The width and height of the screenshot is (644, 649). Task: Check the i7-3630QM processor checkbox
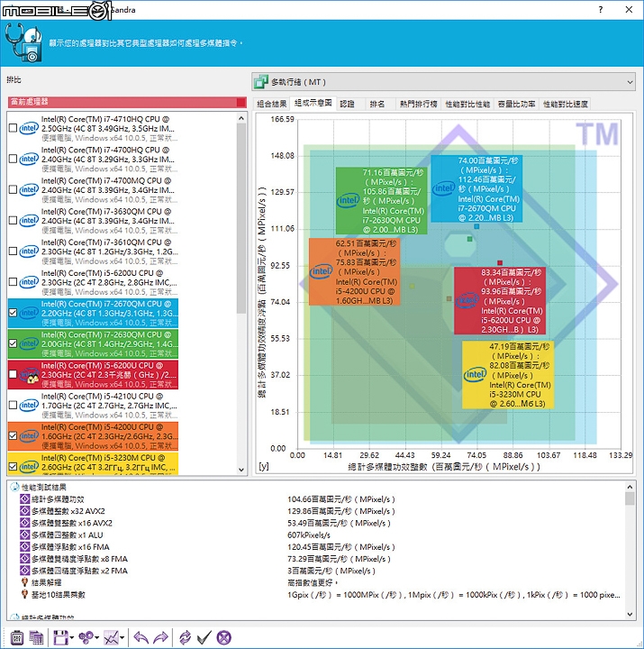pyautogui.click(x=13, y=220)
